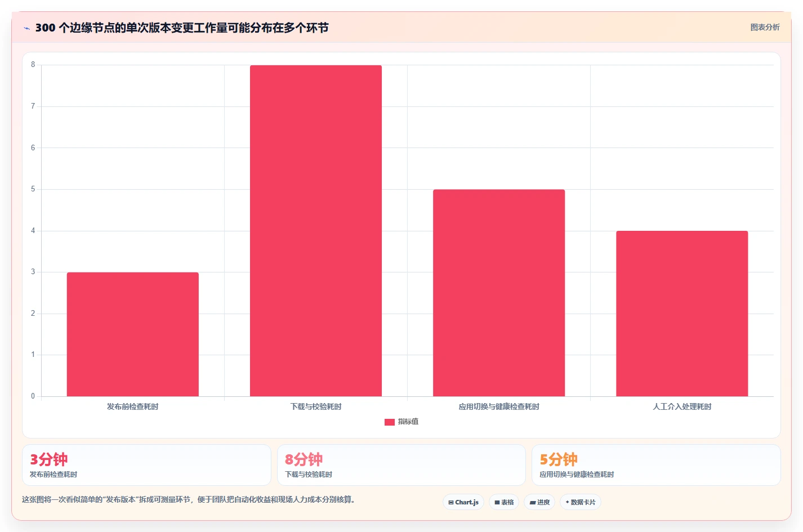The width and height of the screenshot is (803, 532).
Task: Open the 8分钟 下载与校验耗时 data card
Action: (401, 465)
